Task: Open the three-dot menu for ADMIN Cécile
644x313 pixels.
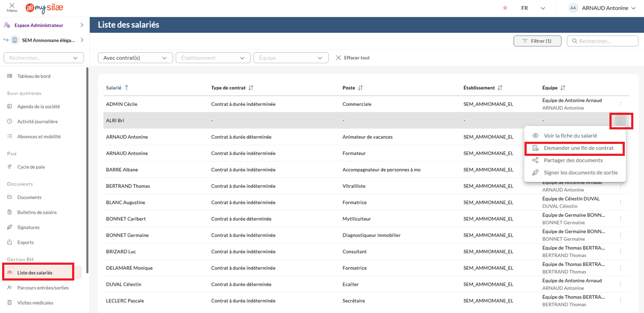Action: pos(620,104)
